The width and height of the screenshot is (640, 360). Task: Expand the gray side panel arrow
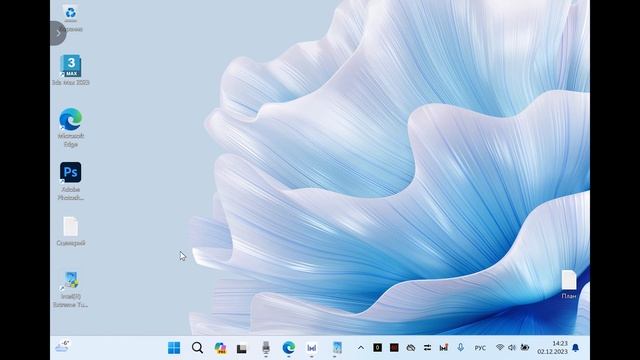pos(58,33)
